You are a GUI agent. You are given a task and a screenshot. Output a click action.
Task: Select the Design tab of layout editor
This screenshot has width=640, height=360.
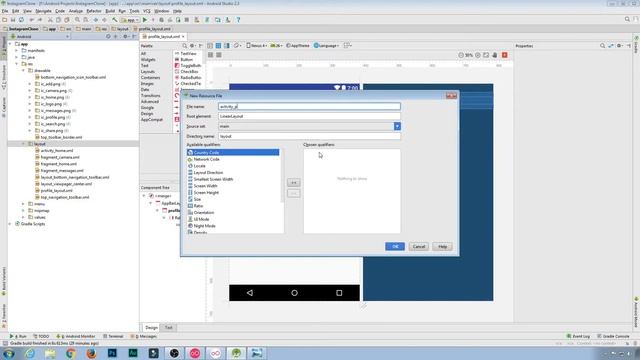[x=151, y=327]
